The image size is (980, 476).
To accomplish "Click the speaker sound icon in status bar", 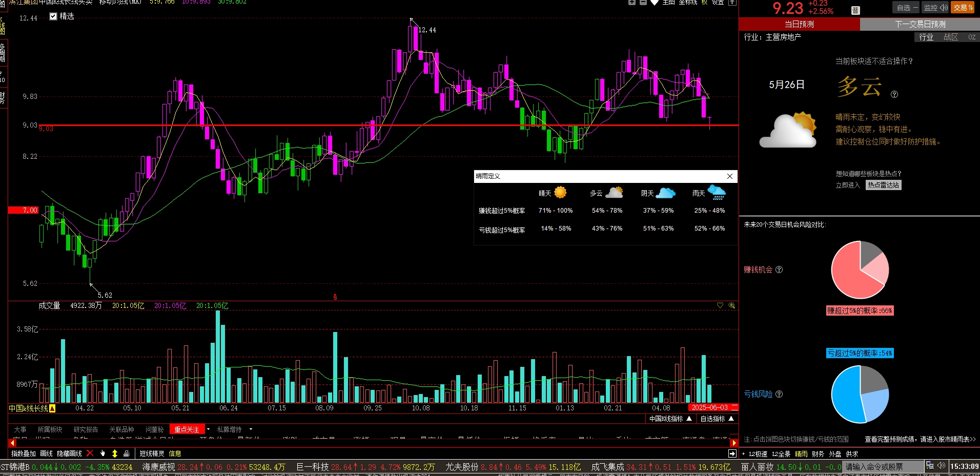I will click(x=941, y=466).
